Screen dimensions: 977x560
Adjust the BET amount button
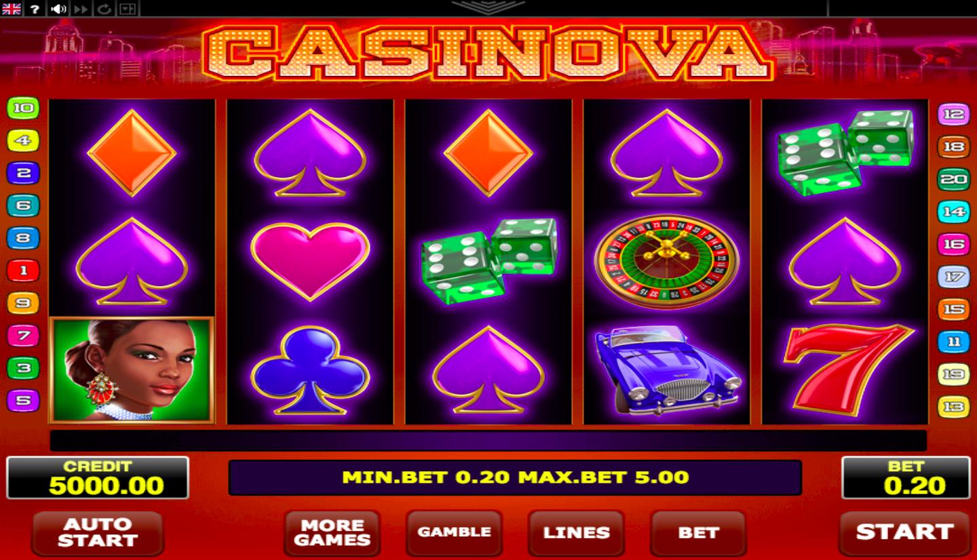click(699, 533)
